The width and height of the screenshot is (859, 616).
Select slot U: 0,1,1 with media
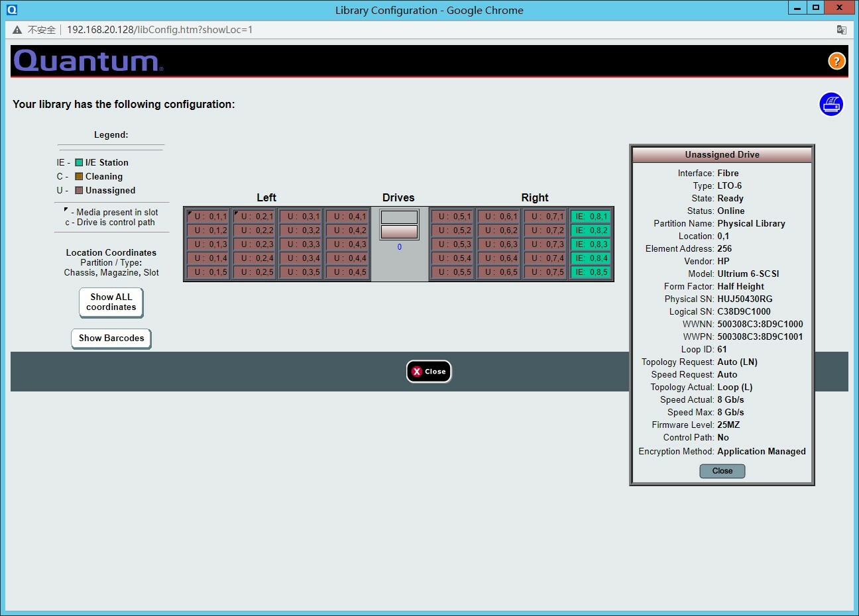(207, 217)
